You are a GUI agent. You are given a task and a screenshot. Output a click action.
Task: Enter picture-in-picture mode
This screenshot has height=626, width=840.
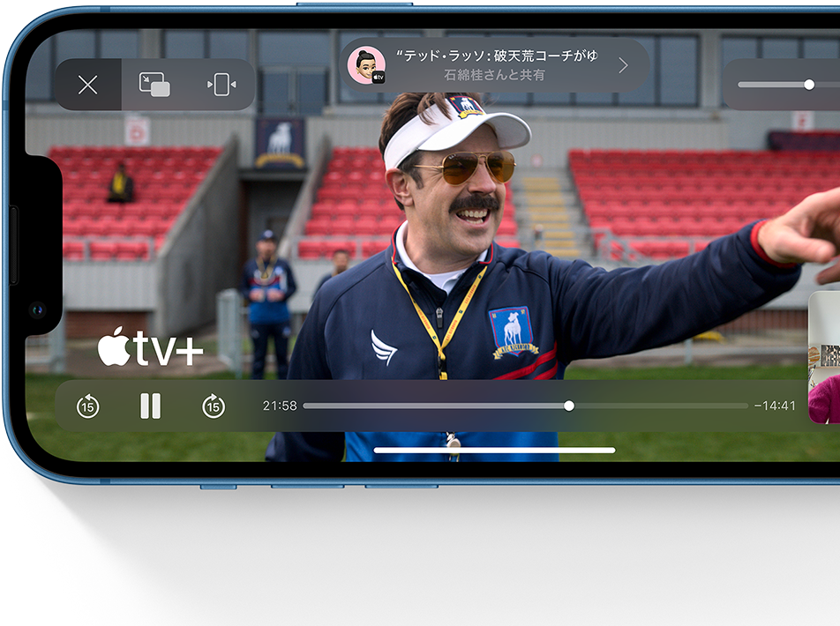coord(154,85)
